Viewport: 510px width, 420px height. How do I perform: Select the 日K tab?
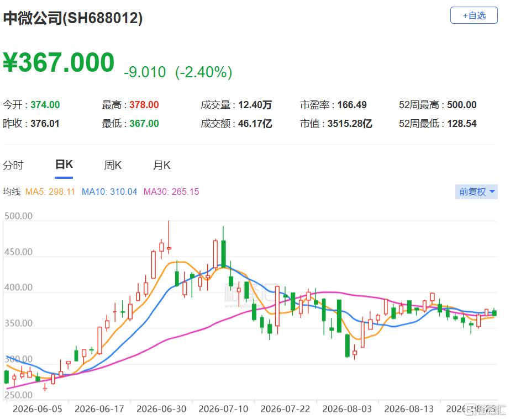(64, 164)
